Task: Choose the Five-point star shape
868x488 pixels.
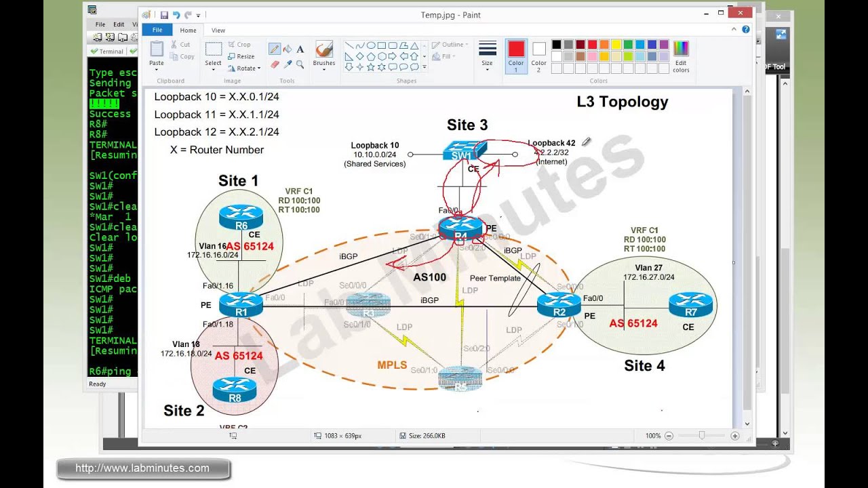Action: 371,67
